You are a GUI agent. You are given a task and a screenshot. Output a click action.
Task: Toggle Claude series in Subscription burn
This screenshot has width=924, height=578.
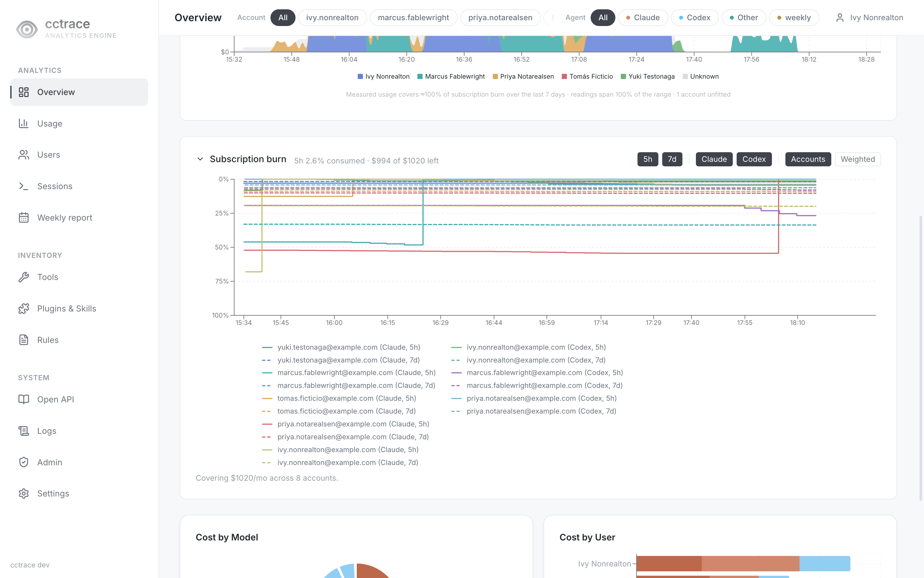coord(714,159)
